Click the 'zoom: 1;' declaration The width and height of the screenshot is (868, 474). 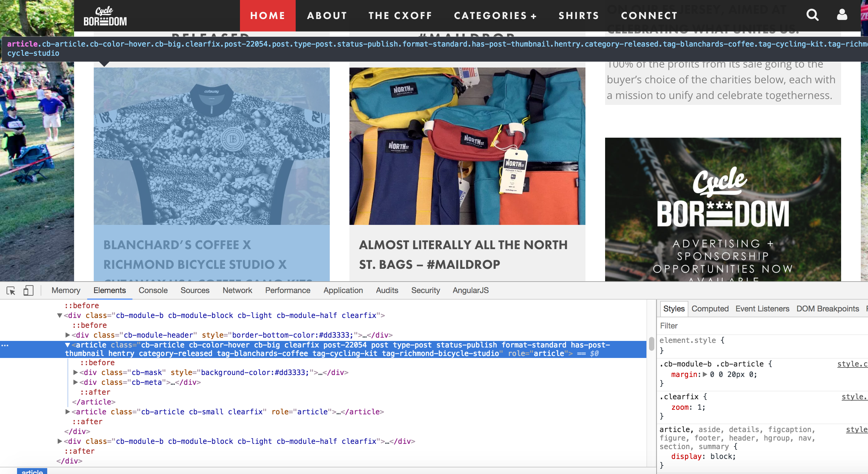click(x=688, y=407)
